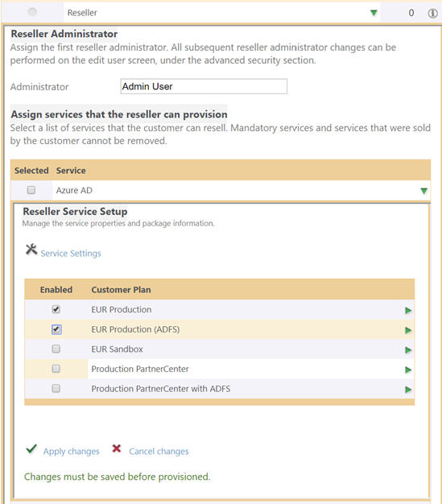Screen dimensions: 442x504
Task: Click the green checkmark Apply icon
Action: (x=31, y=448)
